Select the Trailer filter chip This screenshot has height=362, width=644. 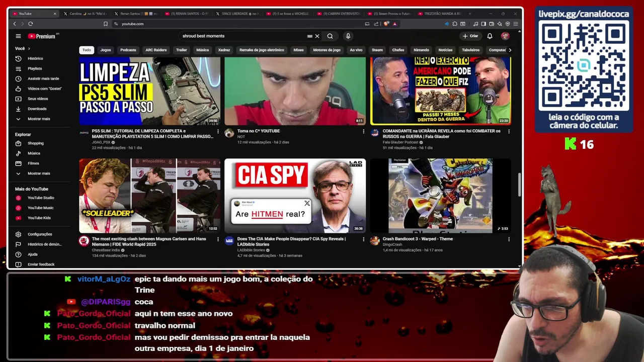coord(182,50)
